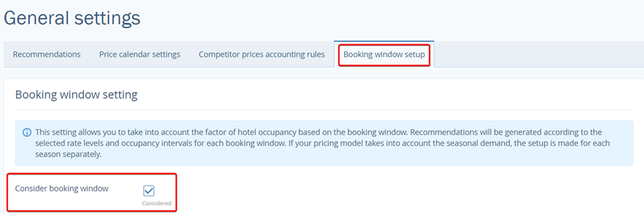Screen dimensions: 644x215
Task: Click the word "Recommendations" inside the info text
Action: [x=443, y=133]
